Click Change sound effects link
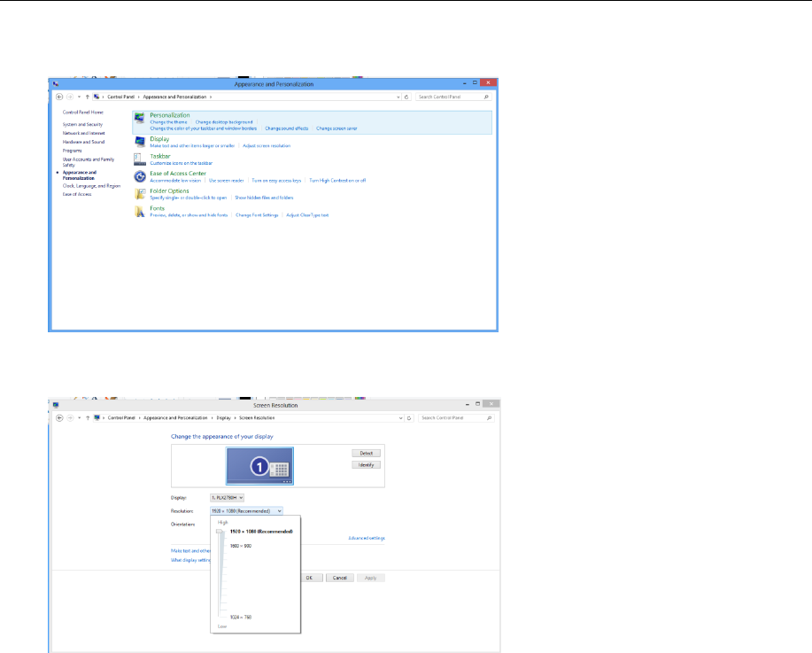 pos(286,128)
